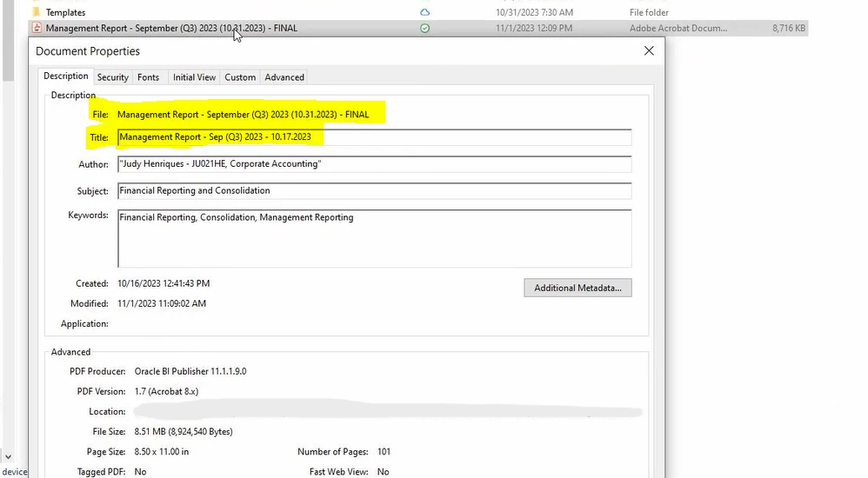Click the cloud status icon for Templates
Viewport: 868px width, 478px height.
(424, 12)
